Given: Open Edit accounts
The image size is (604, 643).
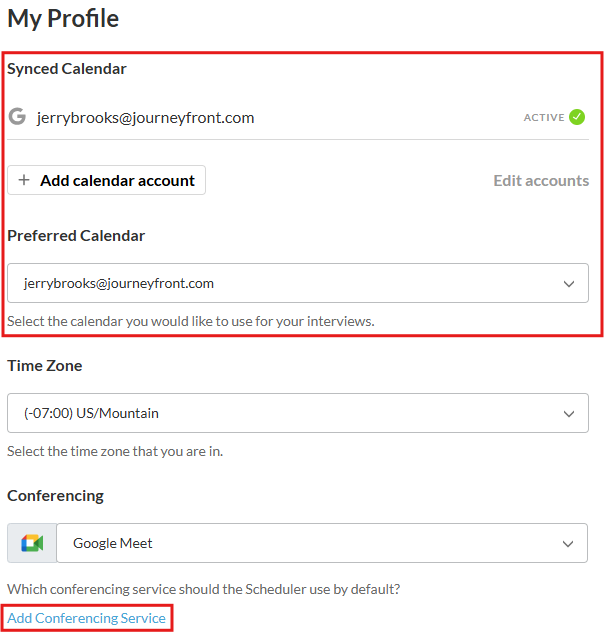Looking at the screenshot, I should click(541, 180).
